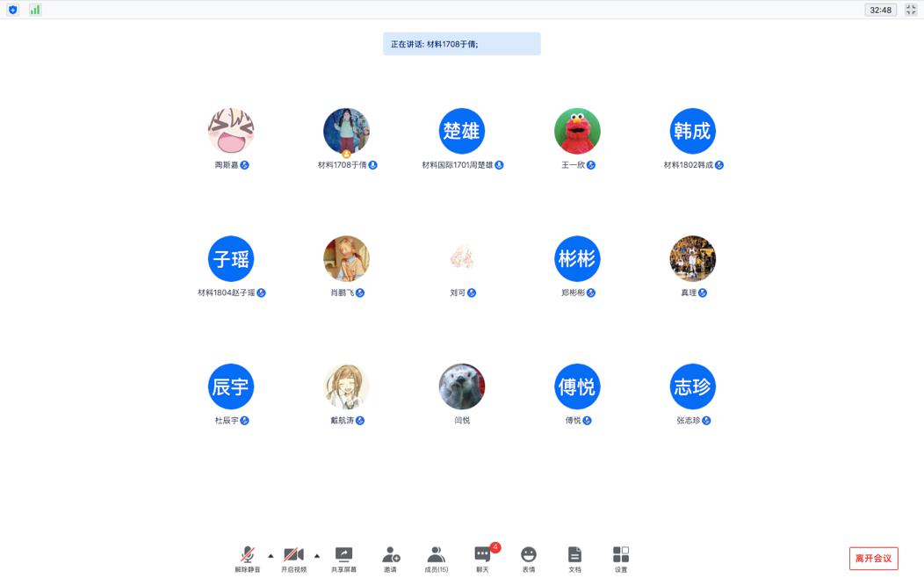Screen dimensions: 924x578
Task: Select 王一欣's red Elmo avatar
Action: pyautogui.click(x=577, y=131)
